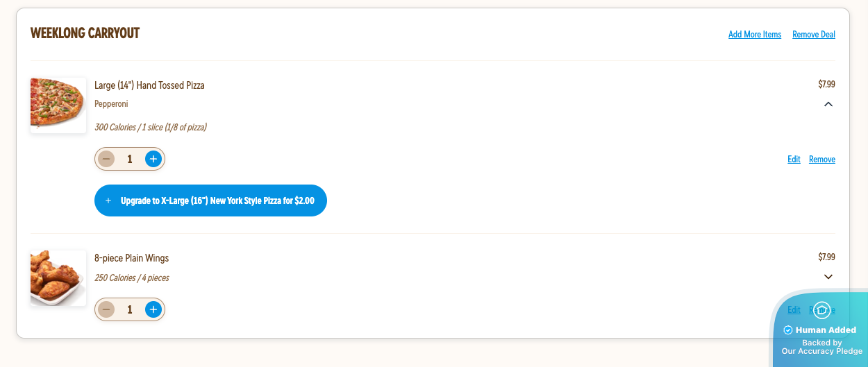Screen dimensions: 868x367
Task: Collapse the Hand Tossed Pizza details chevron
Action: pyautogui.click(x=828, y=104)
